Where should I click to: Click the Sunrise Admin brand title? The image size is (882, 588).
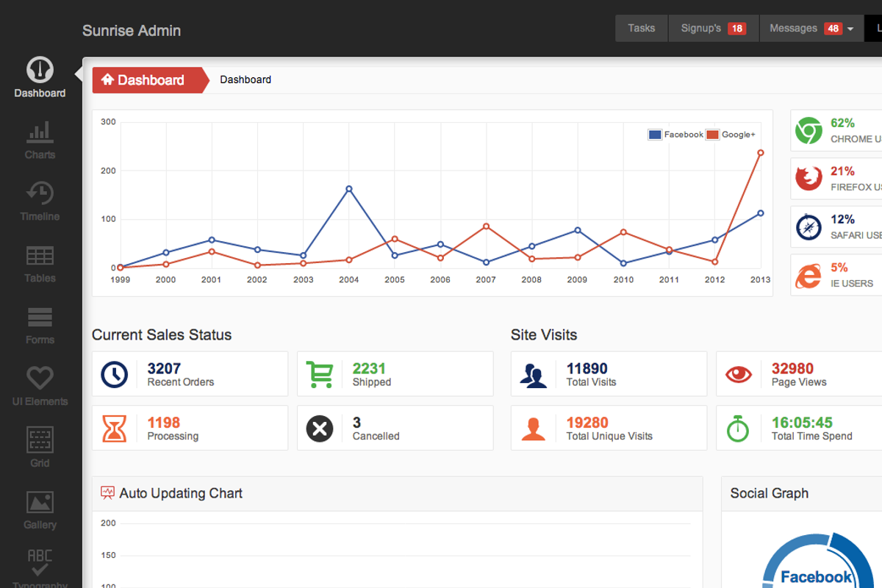132,30
